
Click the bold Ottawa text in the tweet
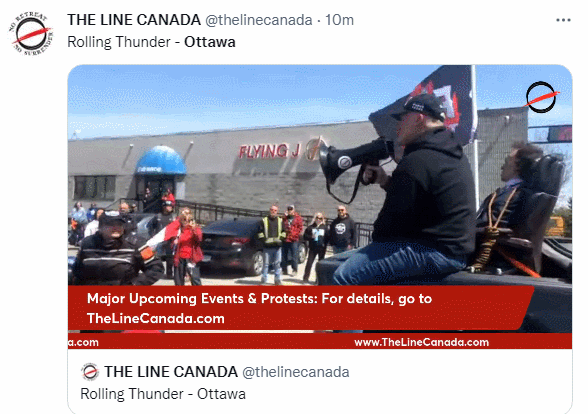click(210, 42)
